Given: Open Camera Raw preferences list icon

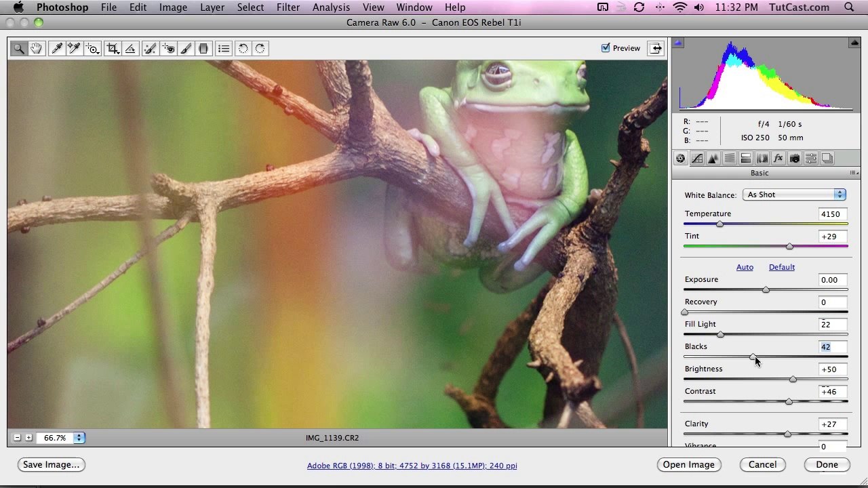Looking at the screenshot, I should coord(224,48).
